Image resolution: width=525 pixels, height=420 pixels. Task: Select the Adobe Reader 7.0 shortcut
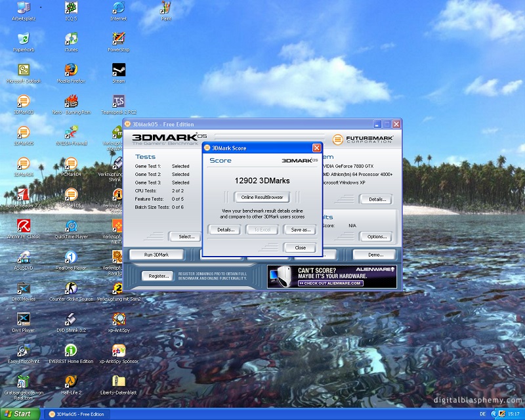(24, 198)
